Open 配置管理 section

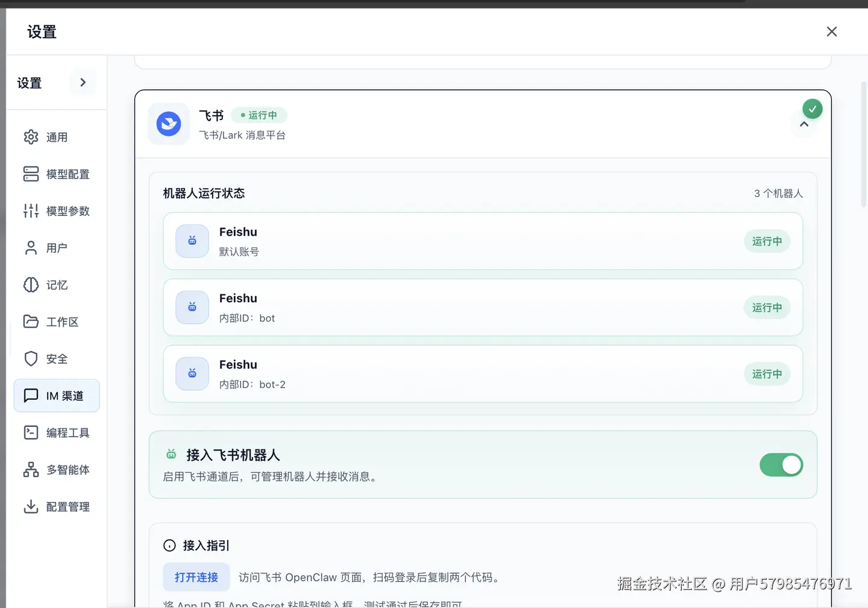(57, 507)
